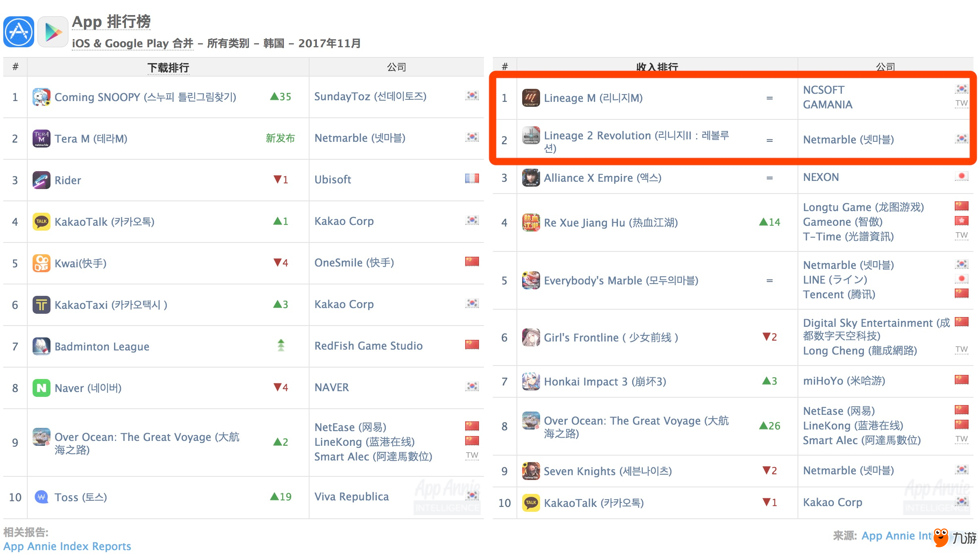Screen dimensions: 980x555
Task: Open LINE (ライン) company link
Action: tap(835, 280)
